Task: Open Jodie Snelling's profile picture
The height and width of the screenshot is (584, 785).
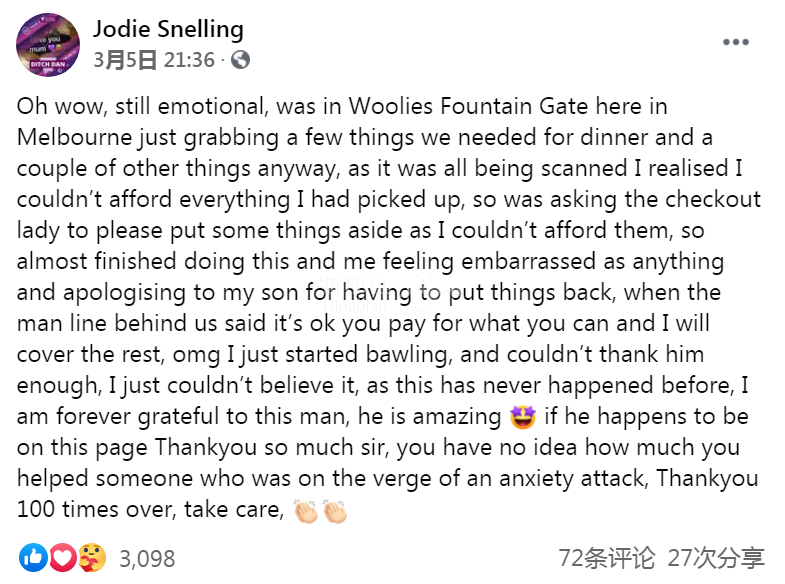Action: (48, 45)
